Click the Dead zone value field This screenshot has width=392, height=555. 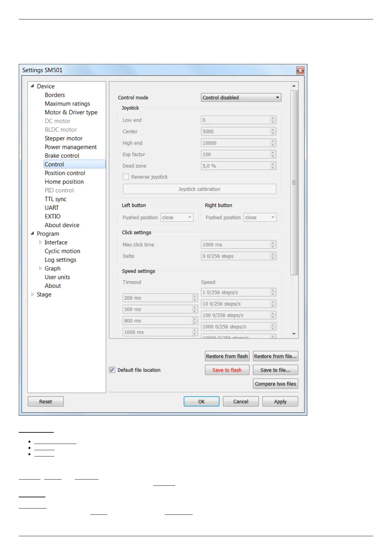click(235, 166)
